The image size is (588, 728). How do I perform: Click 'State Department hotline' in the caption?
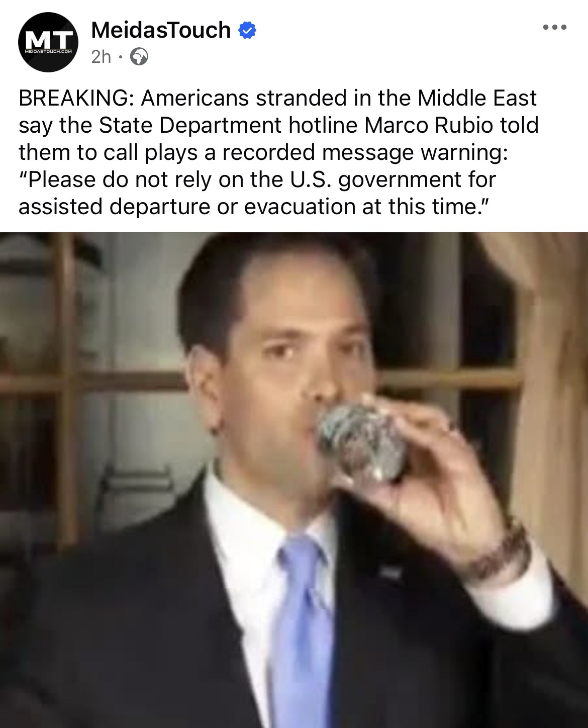coord(228,125)
